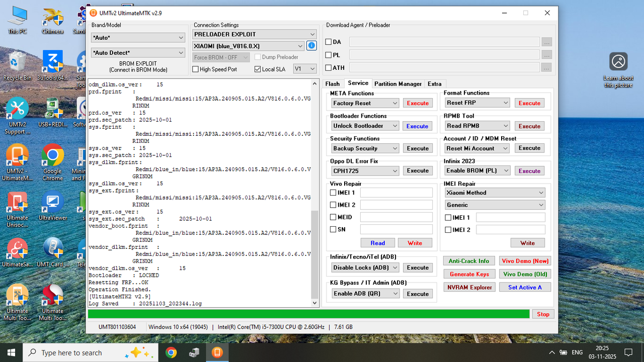This screenshot has height=362, width=644.
Task: Click the NVRAM Explorer button
Action: pyautogui.click(x=469, y=287)
